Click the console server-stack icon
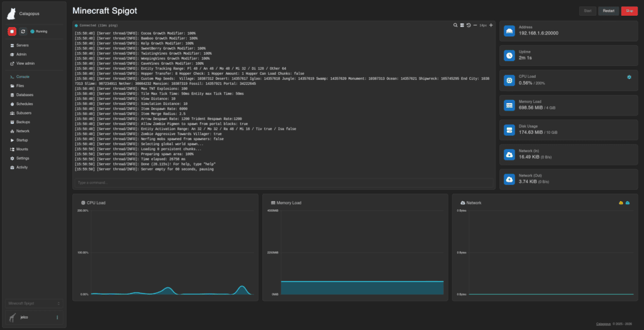644x330 pixels. [x=462, y=25]
